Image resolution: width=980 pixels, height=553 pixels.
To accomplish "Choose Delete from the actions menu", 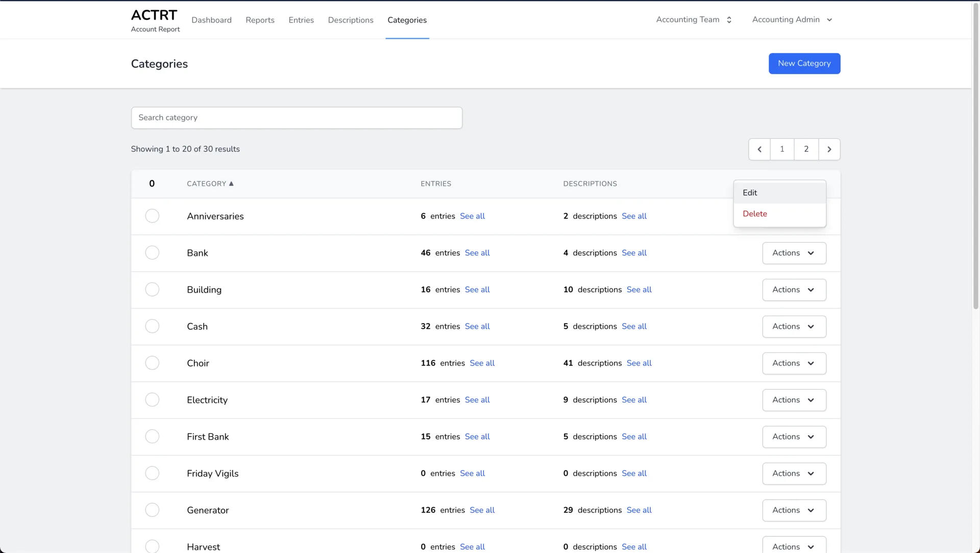I will tap(780, 213).
